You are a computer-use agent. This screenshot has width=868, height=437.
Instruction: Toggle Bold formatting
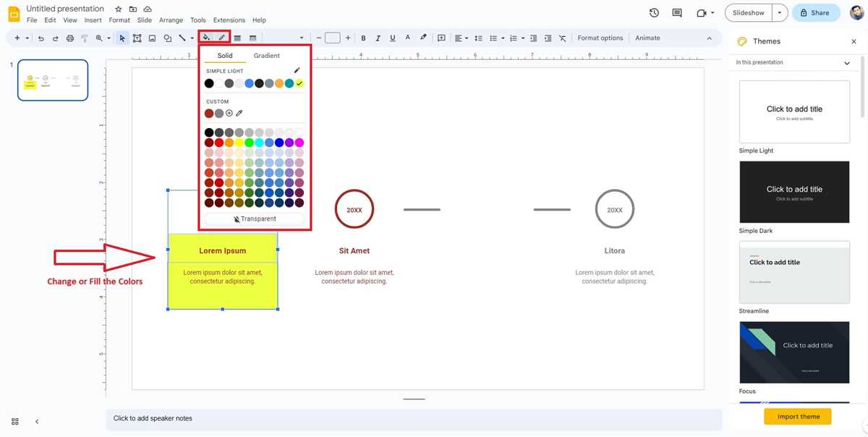point(364,38)
